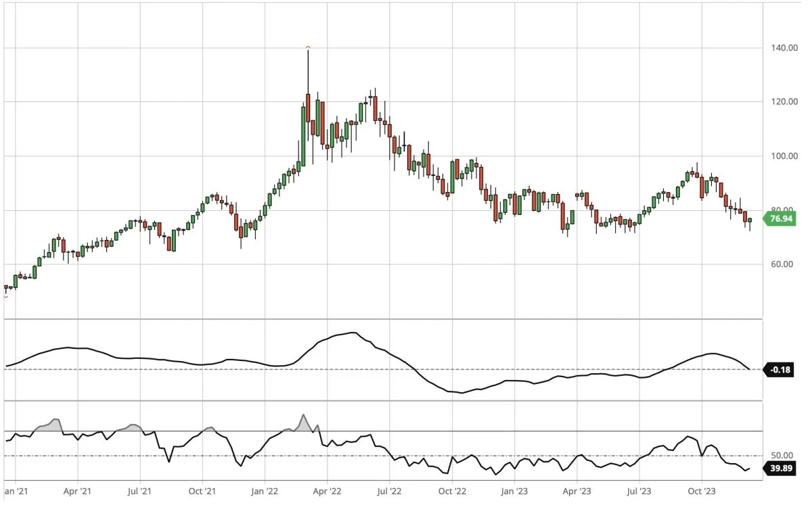The width and height of the screenshot is (812, 505).
Task: Click the 120.00 price axis label
Action: click(x=784, y=102)
